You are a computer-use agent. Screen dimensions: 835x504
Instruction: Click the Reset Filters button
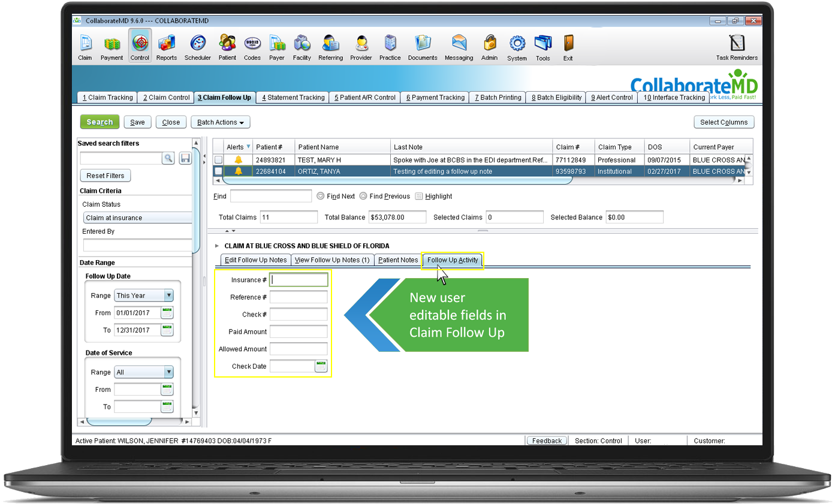[x=105, y=176]
